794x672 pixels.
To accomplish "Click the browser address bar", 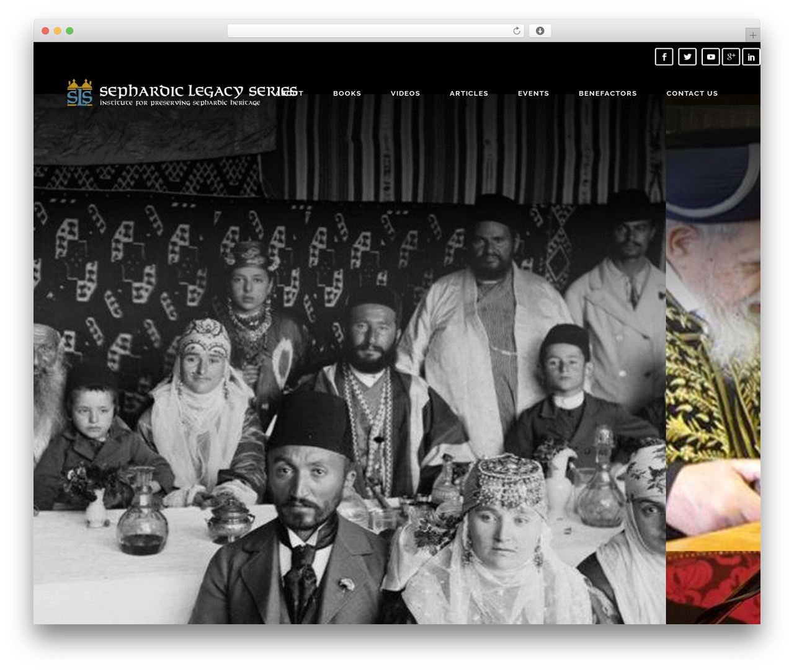I will (375, 31).
